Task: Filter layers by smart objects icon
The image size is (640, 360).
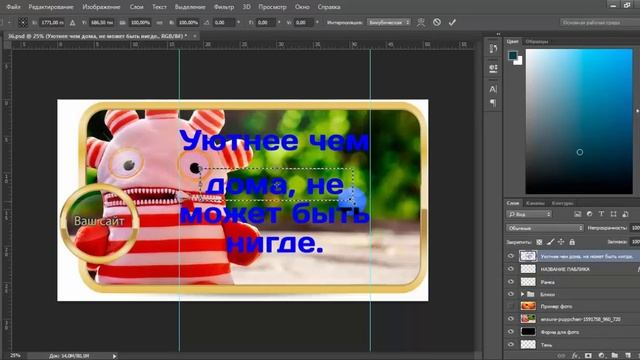Action: 625,214
